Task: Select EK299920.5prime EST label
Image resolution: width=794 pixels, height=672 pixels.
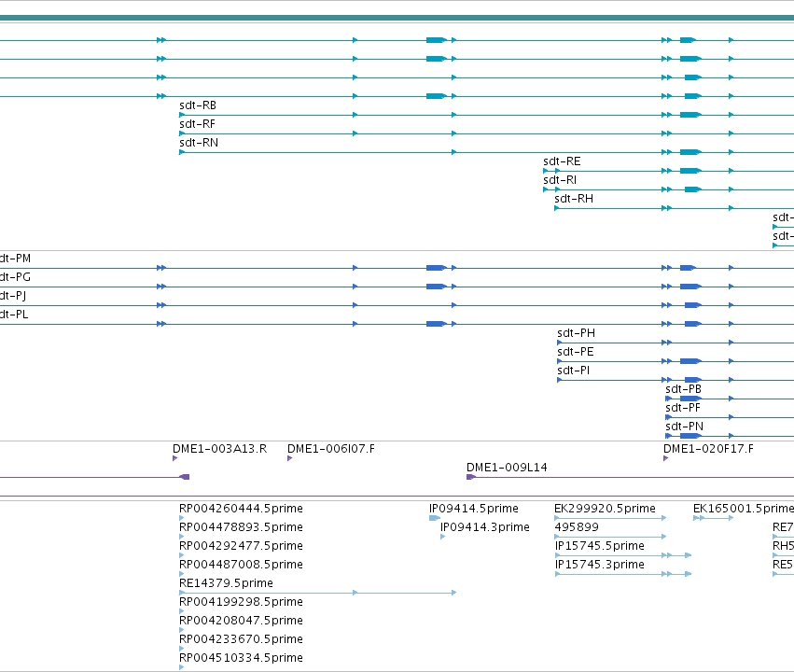Action: (x=605, y=509)
